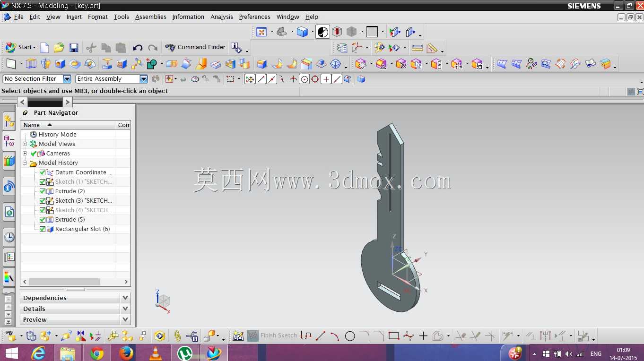Select the Revolve feature tool
644x361 pixels.
coord(45,64)
